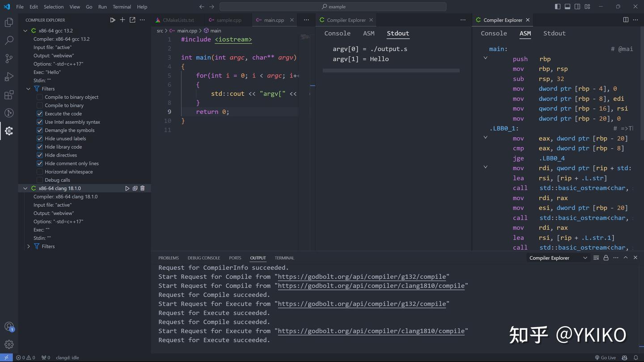Collapse the x86-64 gcc 13.2 tree node
Image resolution: width=644 pixels, height=362 pixels.
[x=25, y=31]
